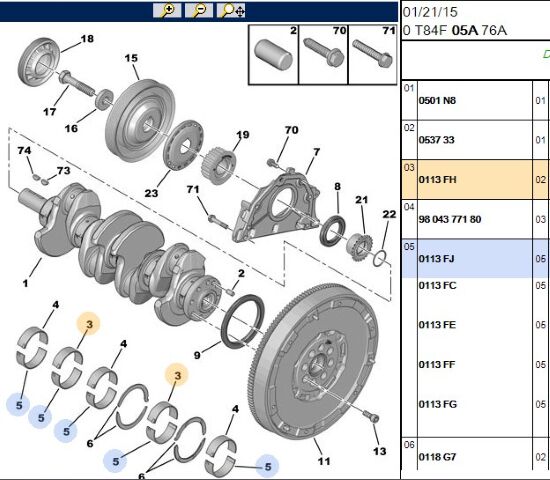Screen dimensions: 550x480
Task: Open inset thumbnail of bolt 71
Action: [x=373, y=55]
